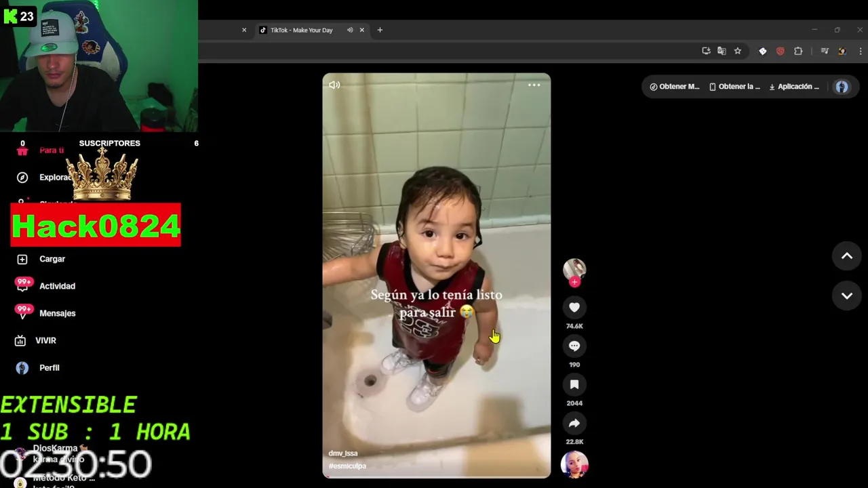The image size is (868, 488).
Task: Click the dmv_issa username on video
Action: (x=343, y=453)
